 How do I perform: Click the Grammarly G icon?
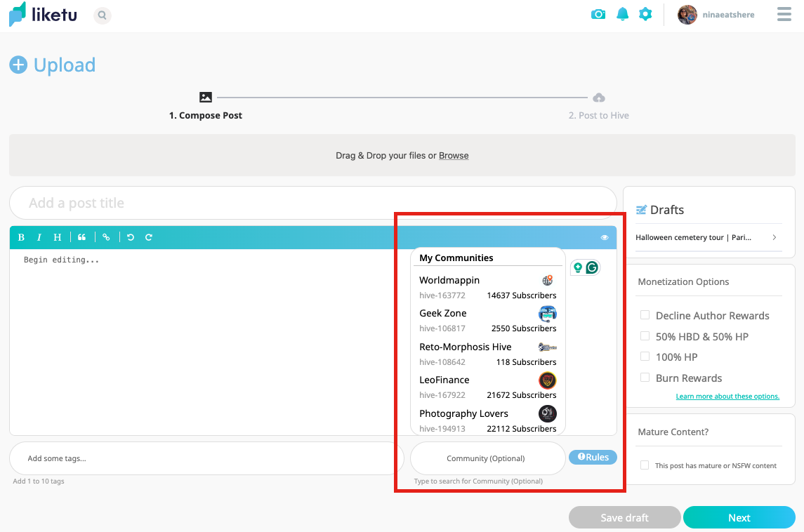pyautogui.click(x=592, y=267)
